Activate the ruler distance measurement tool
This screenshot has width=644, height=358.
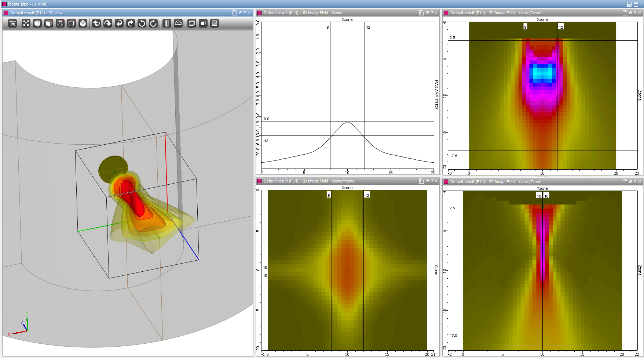[x=167, y=23]
